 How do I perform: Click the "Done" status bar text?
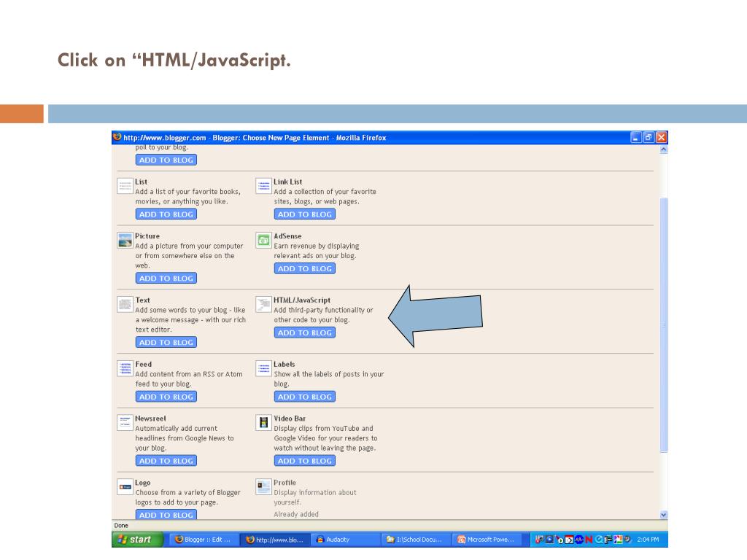[121, 526]
